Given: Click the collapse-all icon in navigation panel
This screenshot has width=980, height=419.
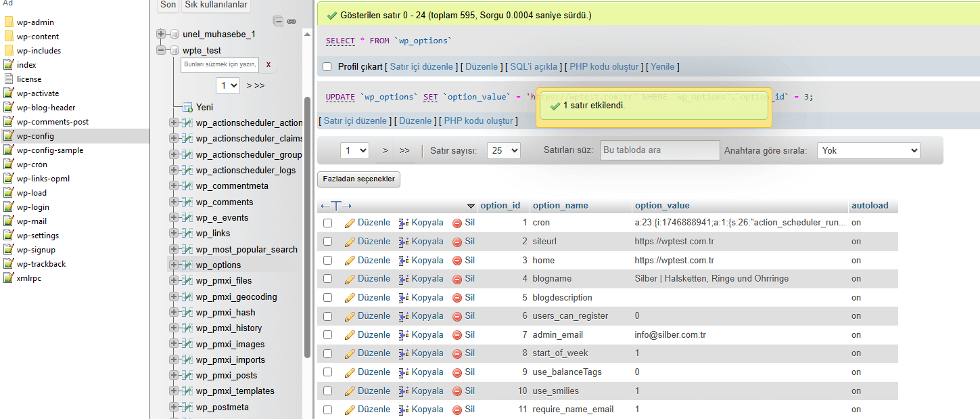Looking at the screenshot, I should 278,21.
